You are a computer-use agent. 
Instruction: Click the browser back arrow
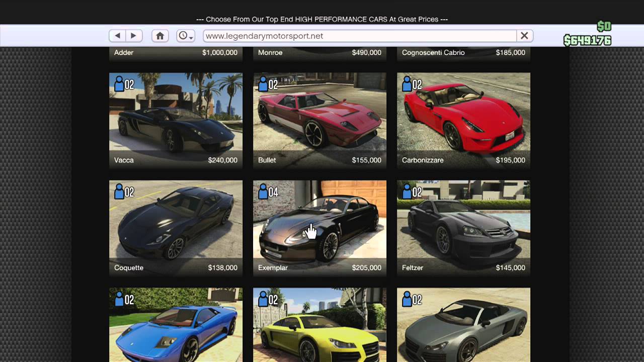pyautogui.click(x=118, y=36)
